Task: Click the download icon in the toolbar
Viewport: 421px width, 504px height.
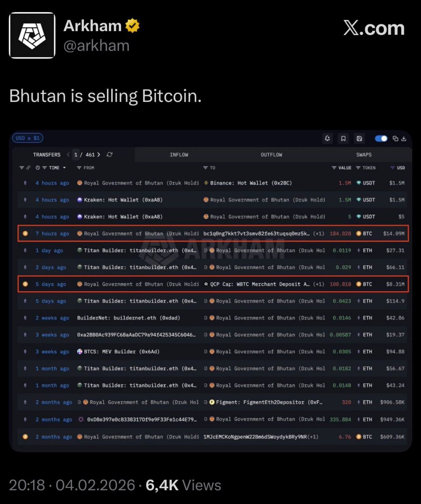Action: tap(404, 139)
